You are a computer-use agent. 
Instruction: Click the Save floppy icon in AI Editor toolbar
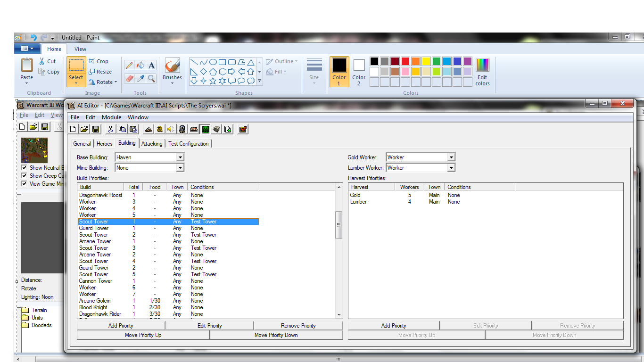tap(95, 129)
